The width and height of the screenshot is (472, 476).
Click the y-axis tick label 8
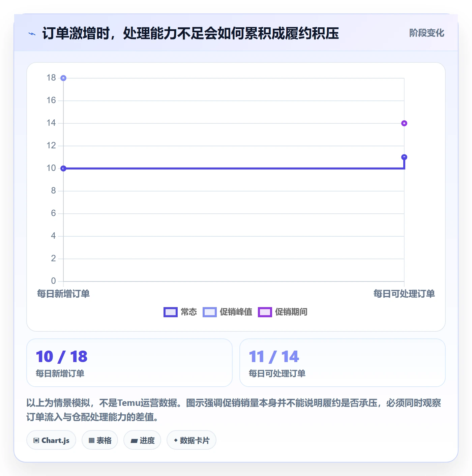(x=53, y=190)
